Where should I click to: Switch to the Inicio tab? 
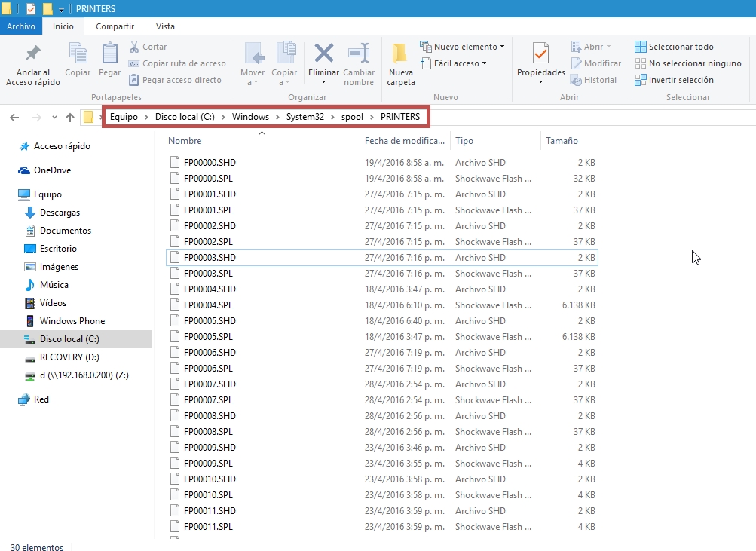tap(63, 26)
